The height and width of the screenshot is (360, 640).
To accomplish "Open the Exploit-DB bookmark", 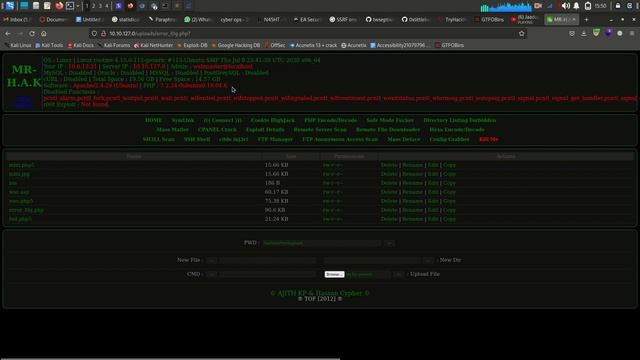I will [x=192, y=45].
